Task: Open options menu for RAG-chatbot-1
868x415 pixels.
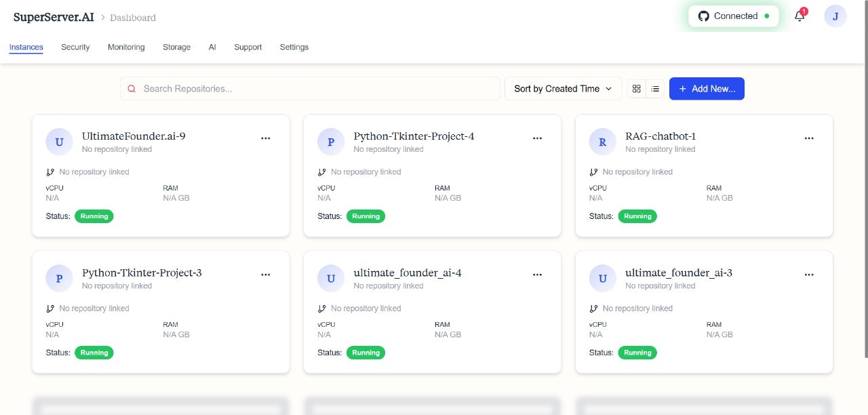Action: click(809, 138)
